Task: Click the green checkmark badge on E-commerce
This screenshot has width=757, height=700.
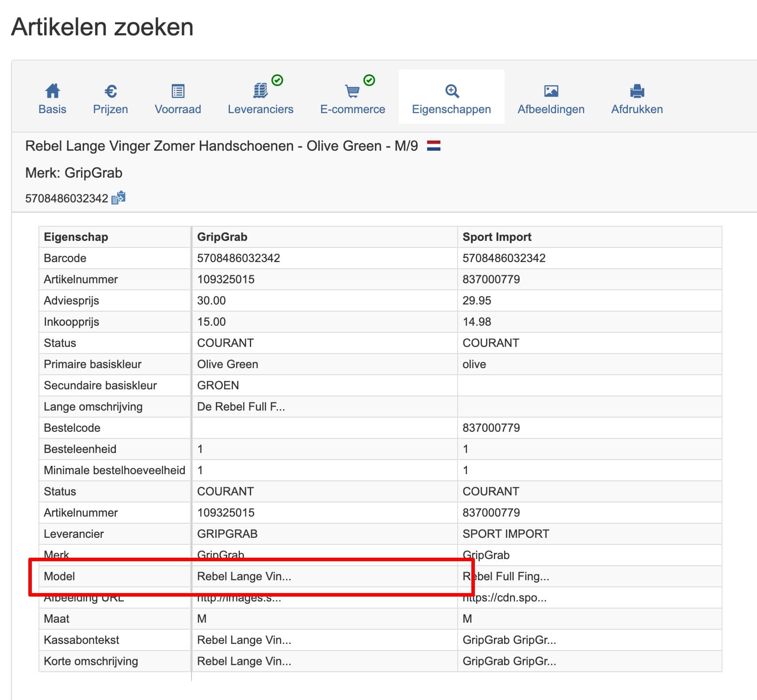Action: tap(369, 80)
